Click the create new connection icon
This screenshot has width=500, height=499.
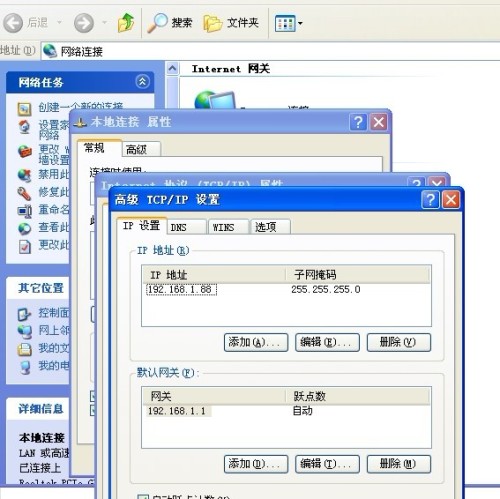24,109
